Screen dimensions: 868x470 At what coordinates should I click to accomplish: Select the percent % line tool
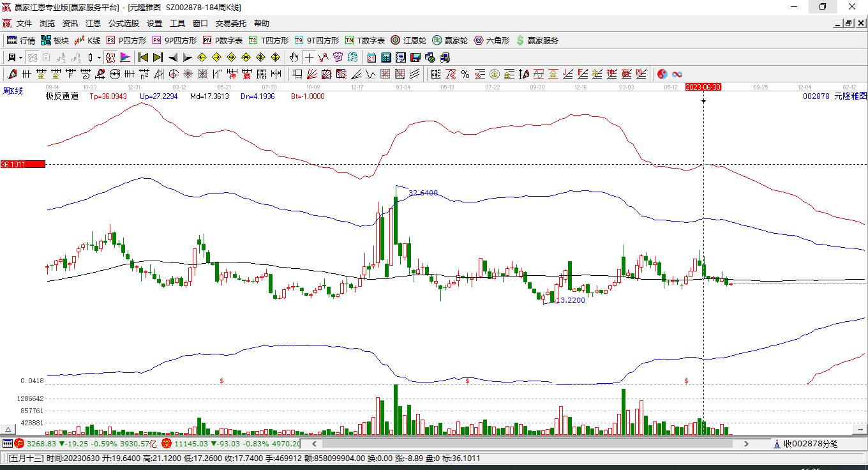[465, 74]
